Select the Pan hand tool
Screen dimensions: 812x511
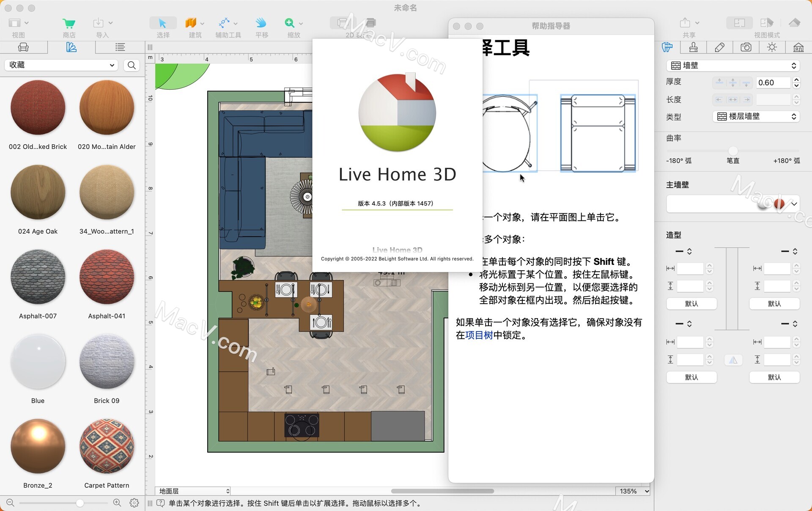point(261,23)
